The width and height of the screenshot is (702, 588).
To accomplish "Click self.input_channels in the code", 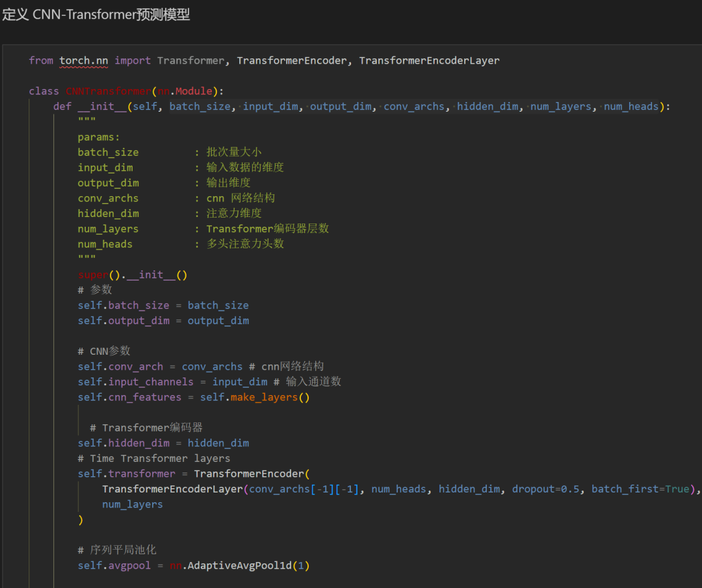I will click(x=135, y=381).
